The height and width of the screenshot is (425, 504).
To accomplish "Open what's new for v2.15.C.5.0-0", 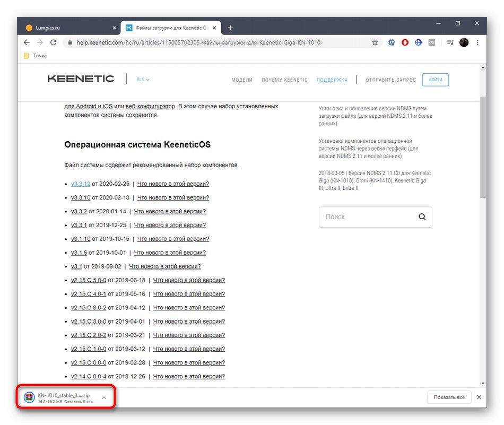I will (x=189, y=280).
